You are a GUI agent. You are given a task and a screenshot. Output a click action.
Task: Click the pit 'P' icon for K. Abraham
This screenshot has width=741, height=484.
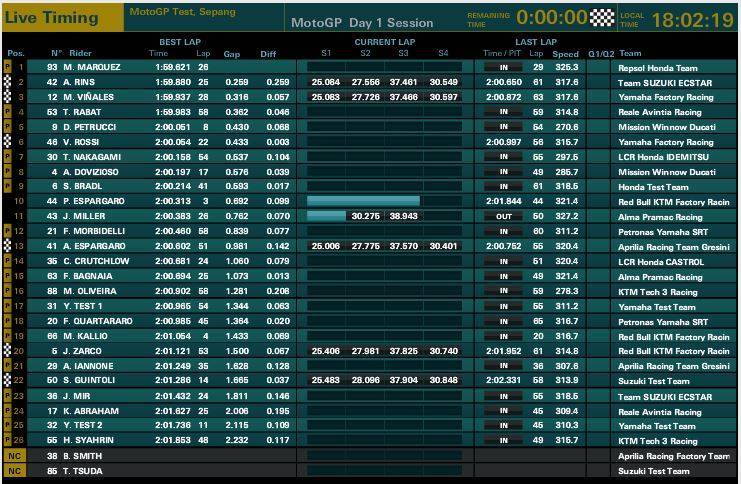pos(7,411)
